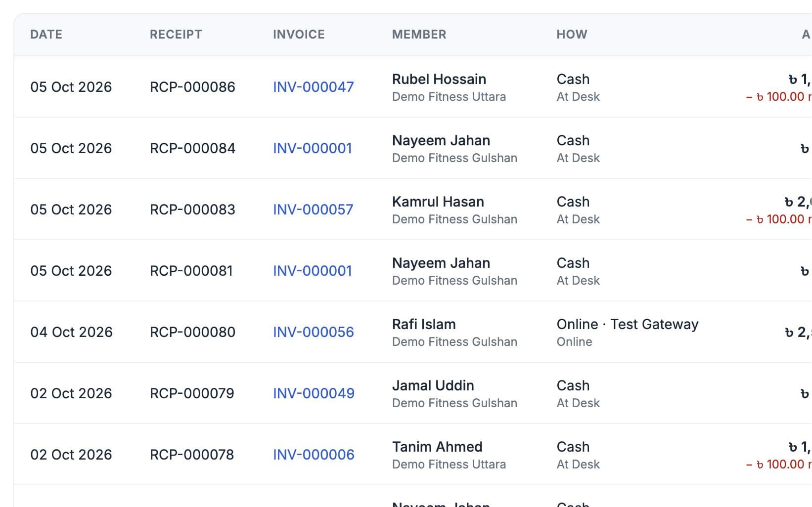Image resolution: width=812 pixels, height=507 pixels.
Task: Click At Desk in RCP-000086 row
Action: click(578, 97)
